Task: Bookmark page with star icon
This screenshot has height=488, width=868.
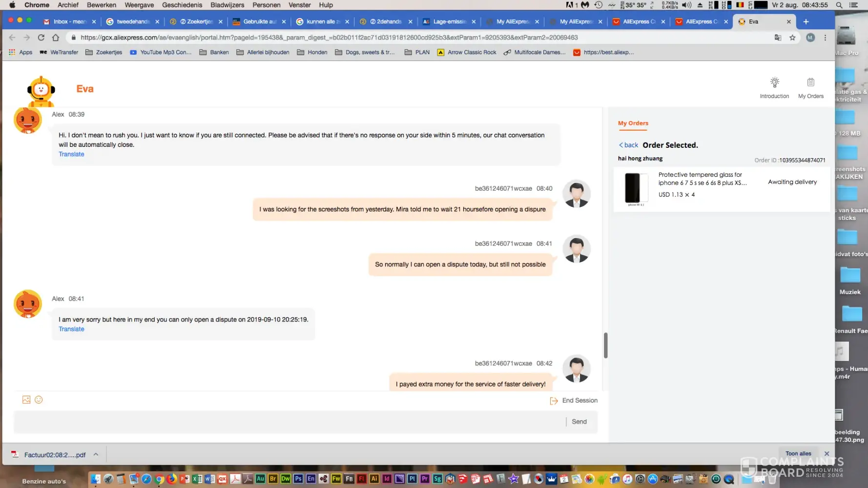Action: pyautogui.click(x=792, y=38)
